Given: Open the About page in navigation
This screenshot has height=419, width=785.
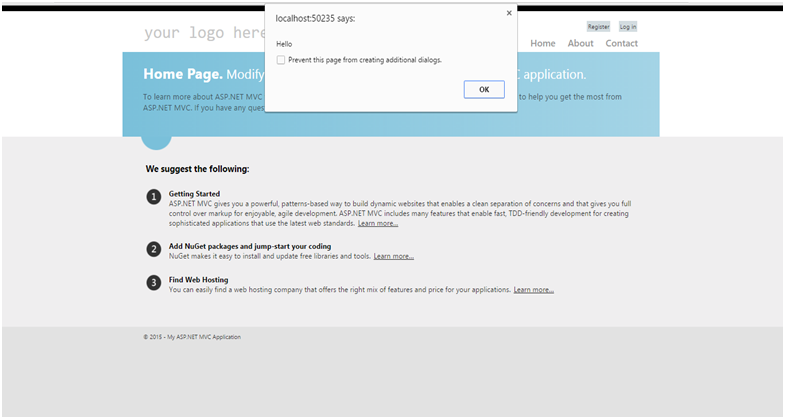Looking at the screenshot, I should click(580, 44).
